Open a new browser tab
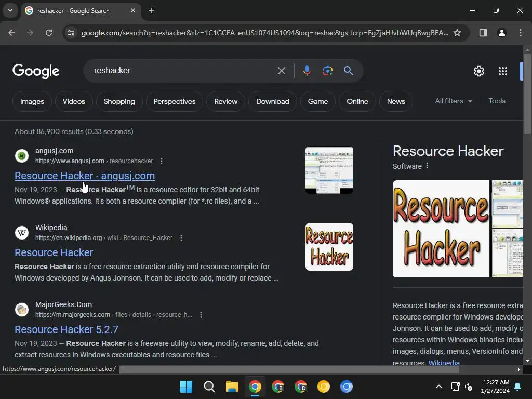Screen dimensions: 532x399 click(152, 10)
